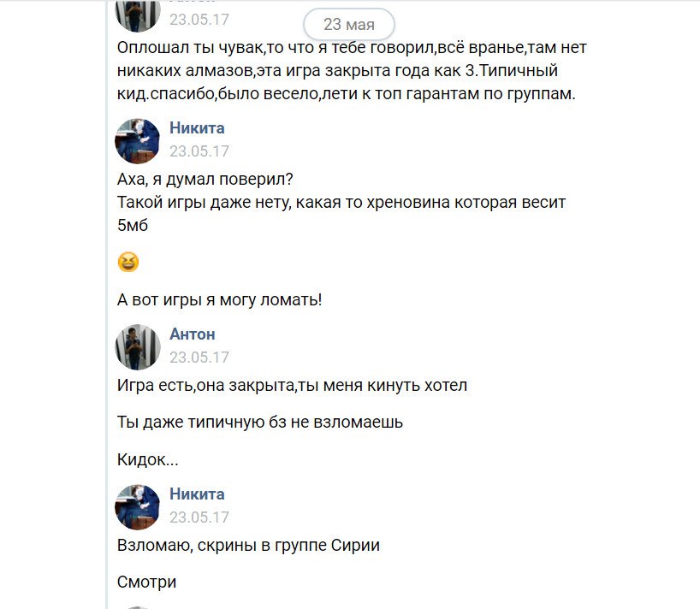Select the message starting with 'Оплошал ты чувак'
This screenshot has height=609, width=700.
pos(351,71)
